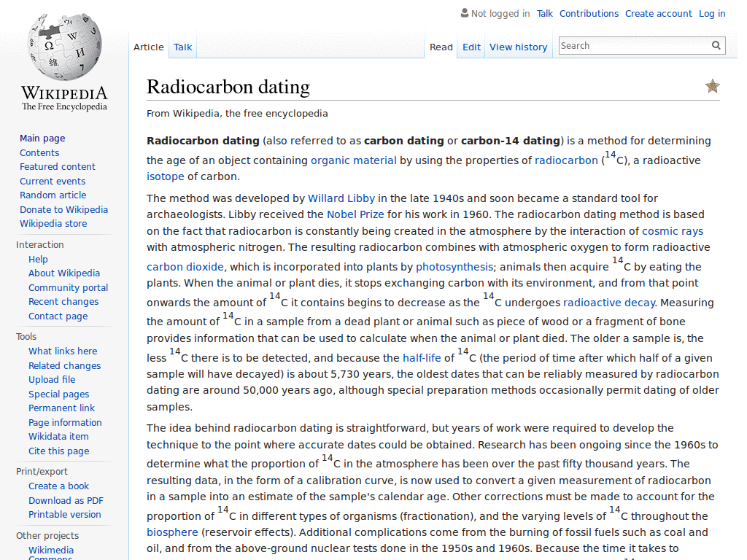Follow the half-life link

click(422, 357)
